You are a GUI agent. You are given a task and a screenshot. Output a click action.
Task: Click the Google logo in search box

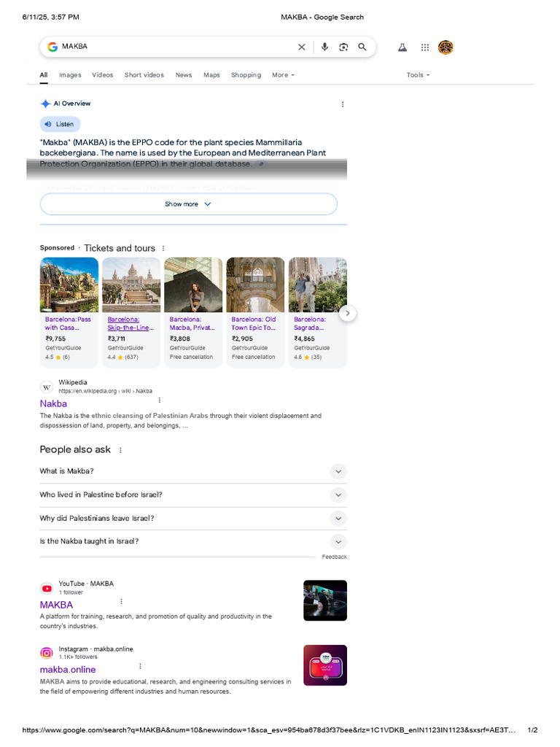point(52,47)
